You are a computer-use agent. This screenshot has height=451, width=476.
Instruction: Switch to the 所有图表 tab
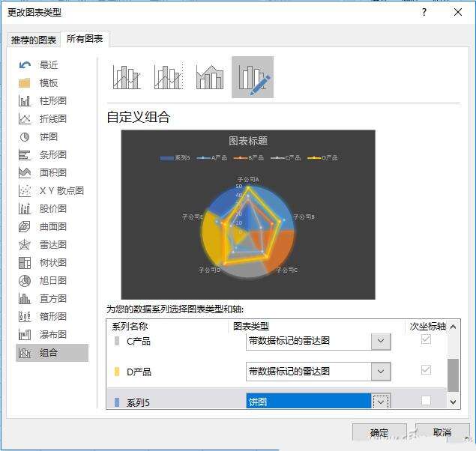point(85,38)
